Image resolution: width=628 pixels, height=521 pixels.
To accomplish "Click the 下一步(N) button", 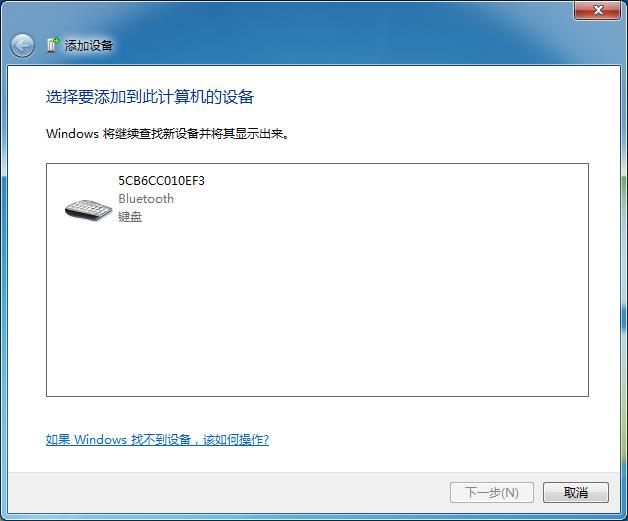I will click(x=492, y=492).
